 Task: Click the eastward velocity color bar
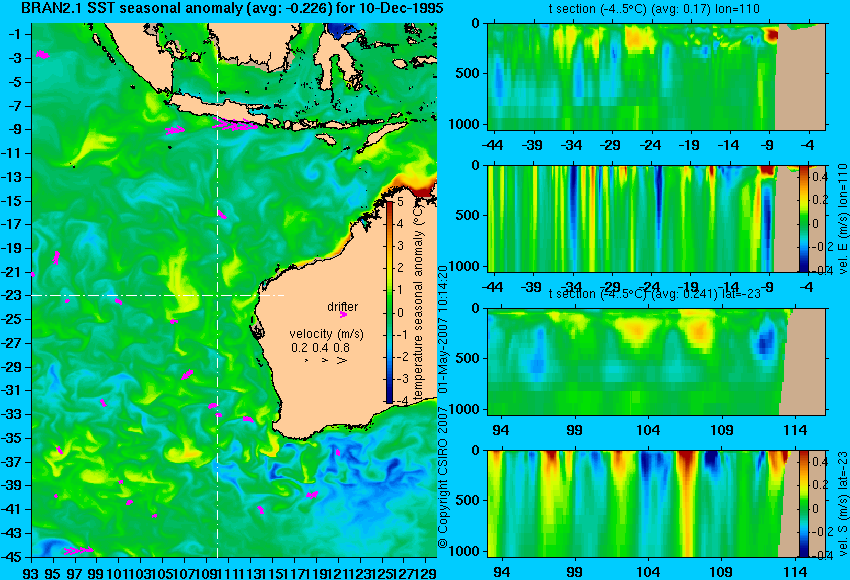pyautogui.click(x=804, y=218)
